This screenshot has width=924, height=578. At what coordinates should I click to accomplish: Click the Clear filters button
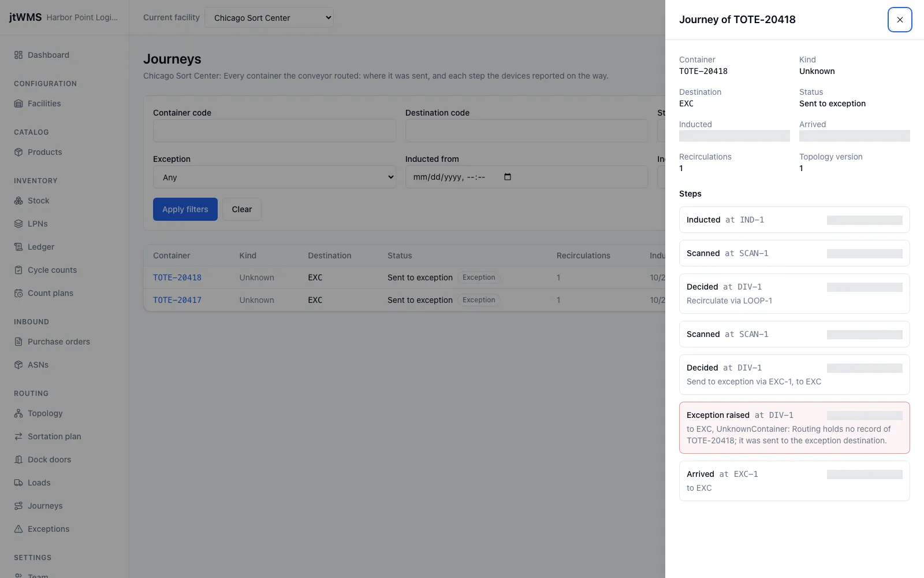click(242, 209)
